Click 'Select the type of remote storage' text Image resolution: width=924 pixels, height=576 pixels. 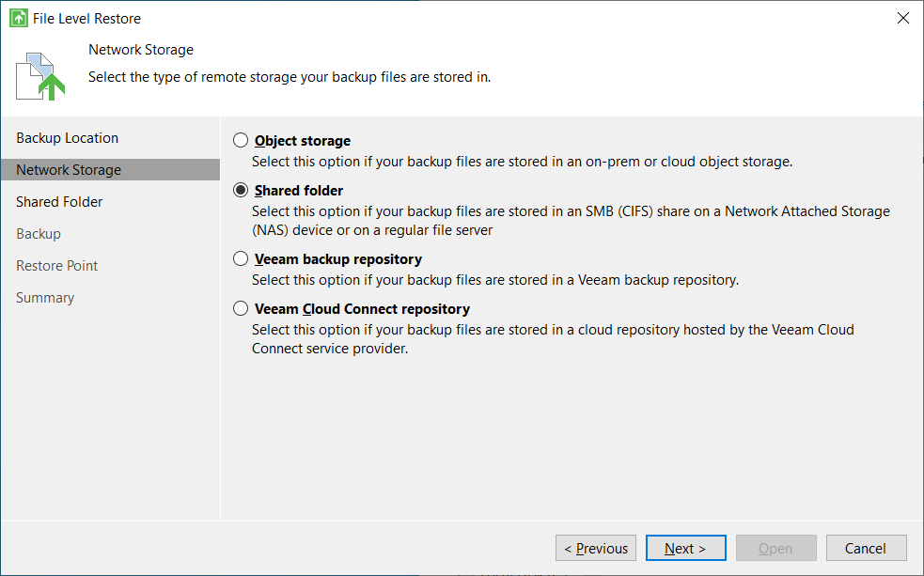click(x=290, y=77)
